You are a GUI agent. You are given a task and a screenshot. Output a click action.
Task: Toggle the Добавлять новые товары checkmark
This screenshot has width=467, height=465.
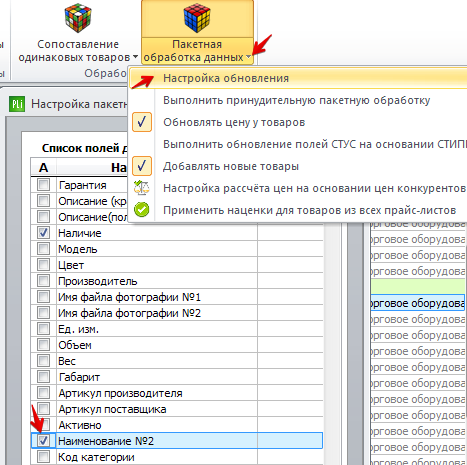pos(142,166)
